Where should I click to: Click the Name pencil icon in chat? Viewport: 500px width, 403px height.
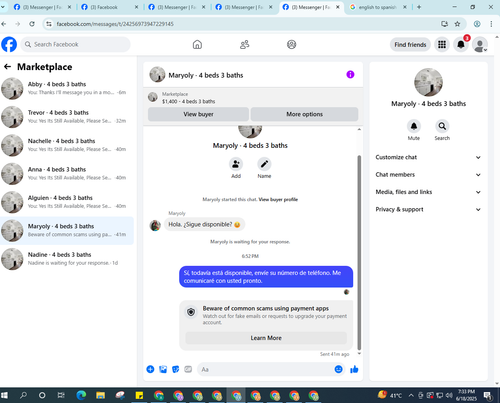click(x=264, y=164)
